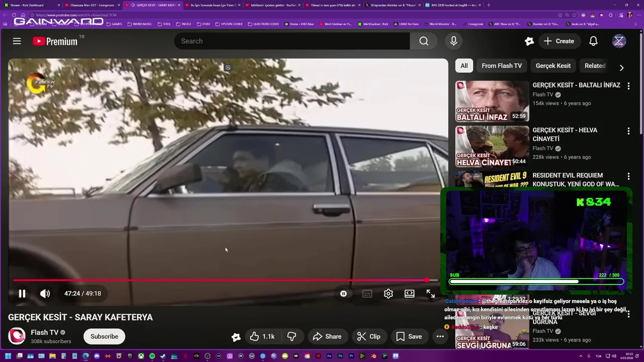Open GERÇEK KESİT - BALTALI İNFAZ title link
The width and height of the screenshot is (644, 362).
coord(576,85)
